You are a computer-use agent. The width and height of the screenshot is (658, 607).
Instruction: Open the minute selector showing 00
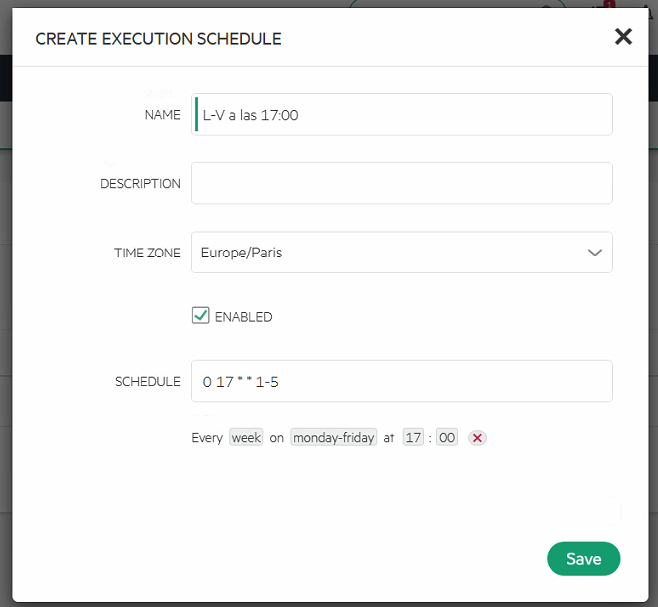446,438
